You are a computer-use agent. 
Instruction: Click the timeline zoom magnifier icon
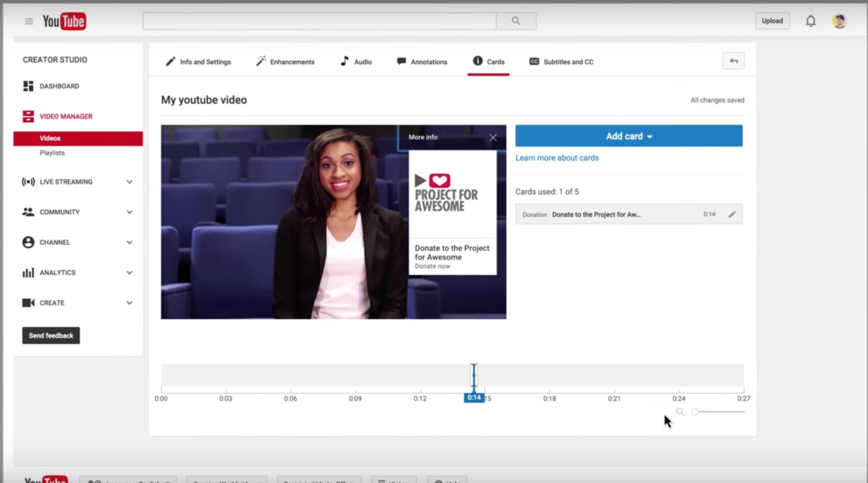[x=680, y=412]
